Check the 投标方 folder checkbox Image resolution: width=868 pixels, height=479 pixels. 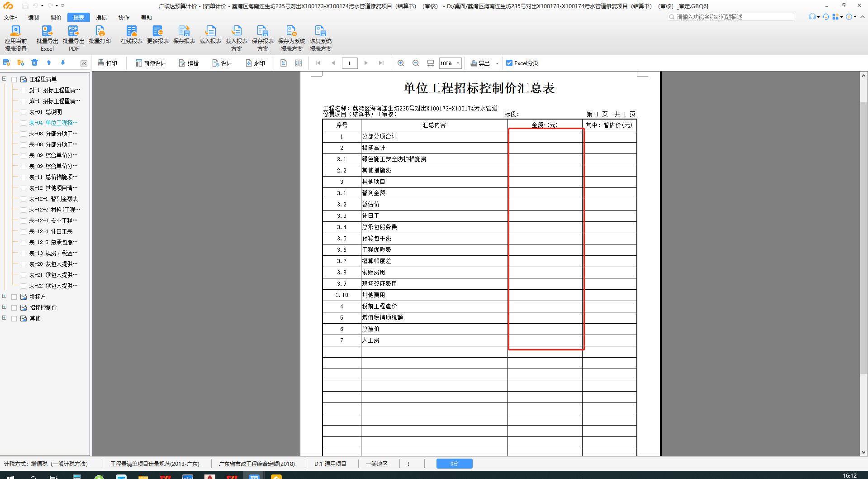14,297
